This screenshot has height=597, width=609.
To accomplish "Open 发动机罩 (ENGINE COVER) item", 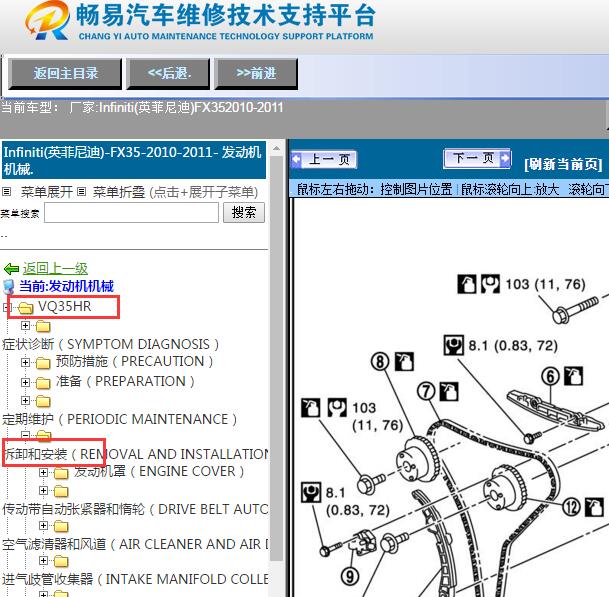I will click(159, 471).
